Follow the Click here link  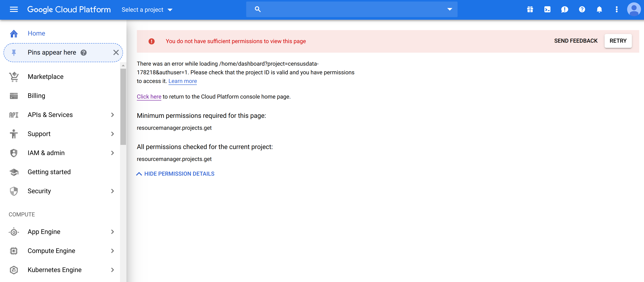pyautogui.click(x=149, y=97)
